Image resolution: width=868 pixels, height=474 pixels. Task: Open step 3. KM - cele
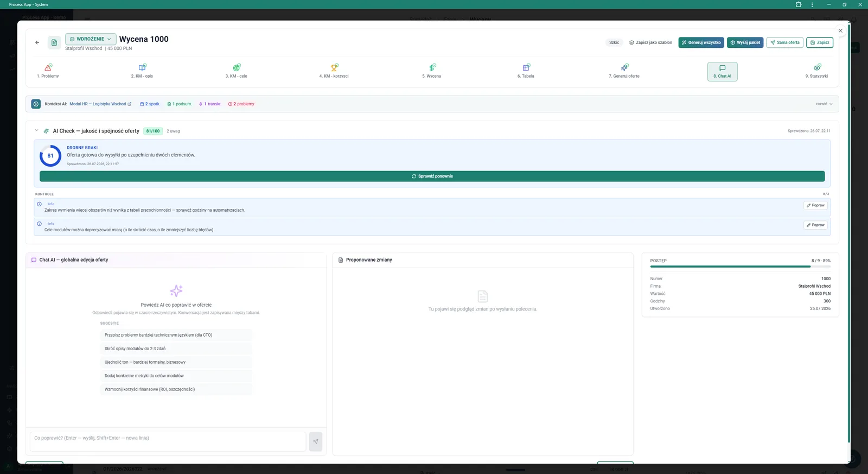click(237, 71)
